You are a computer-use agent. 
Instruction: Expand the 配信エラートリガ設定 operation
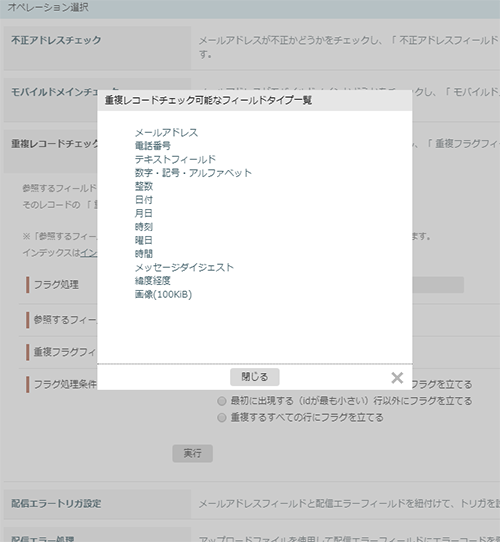pos(97,504)
